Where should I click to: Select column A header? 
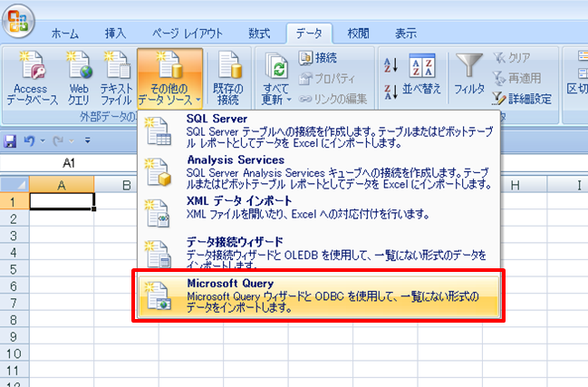(x=62, y=185)
